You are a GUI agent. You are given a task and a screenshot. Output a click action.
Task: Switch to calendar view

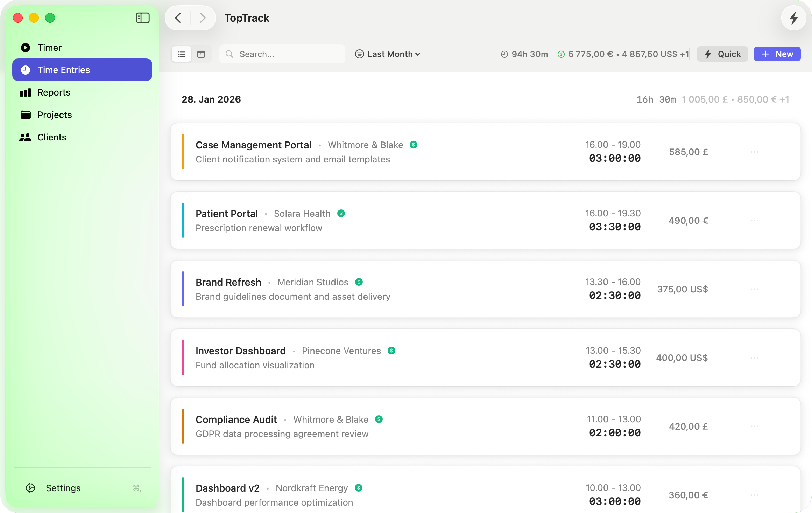click(201, 54)
